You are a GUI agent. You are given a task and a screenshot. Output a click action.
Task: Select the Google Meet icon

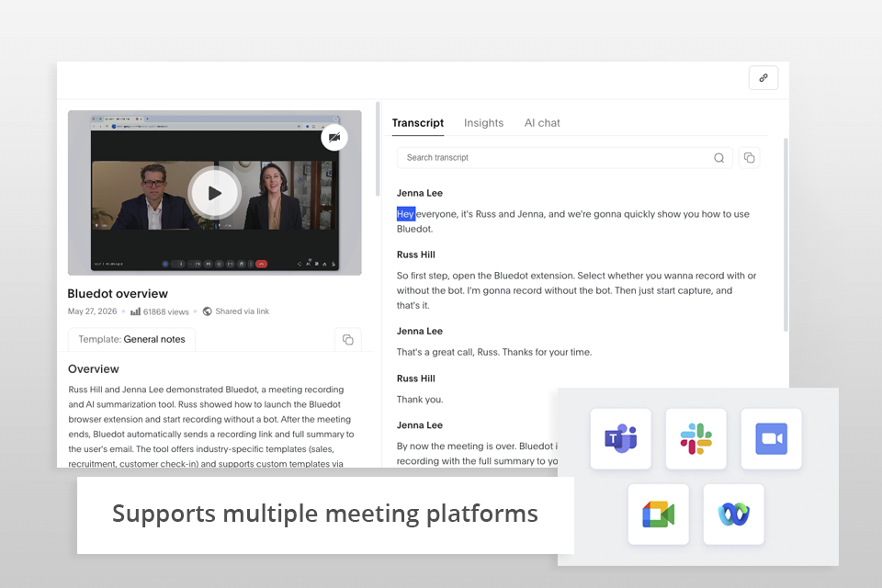click(x=658, y=514)
